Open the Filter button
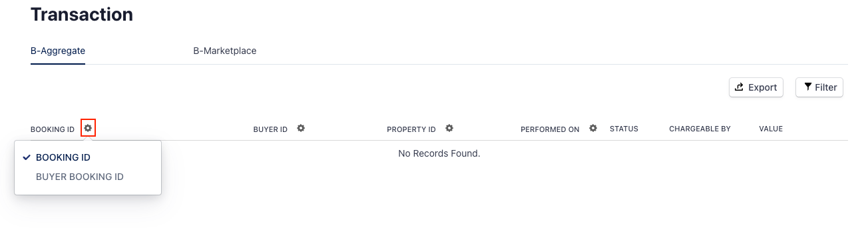The height and width of the screenshot is (252, 868). pos(819,87)
